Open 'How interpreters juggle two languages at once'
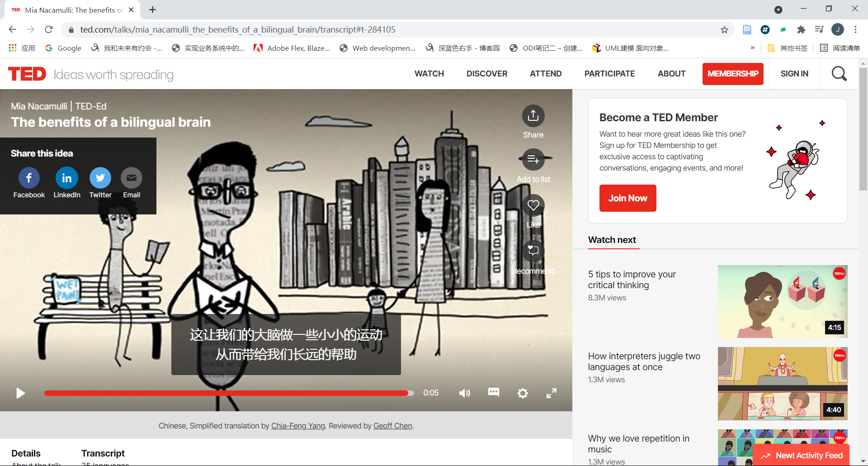The width and height of the screenshot is (868, 466). tap(644, 361)
